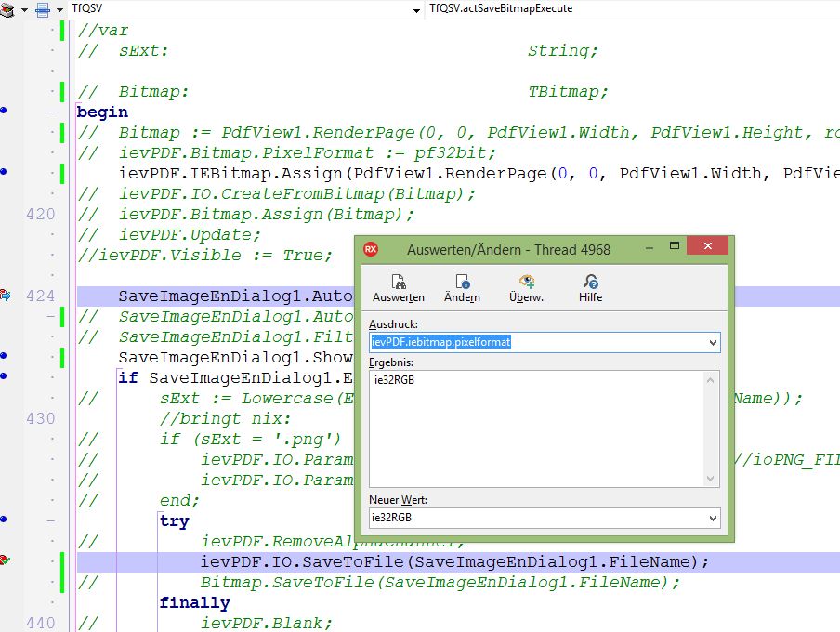Click the book stack icon in editor toolbar
Viewport: 840px width, 632px height.
pyautogui.click(x=7, y=9)
